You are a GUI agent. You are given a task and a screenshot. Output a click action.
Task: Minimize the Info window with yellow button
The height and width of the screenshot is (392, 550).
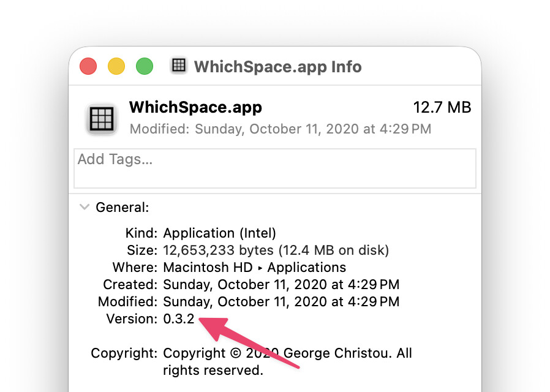[116, 66]
